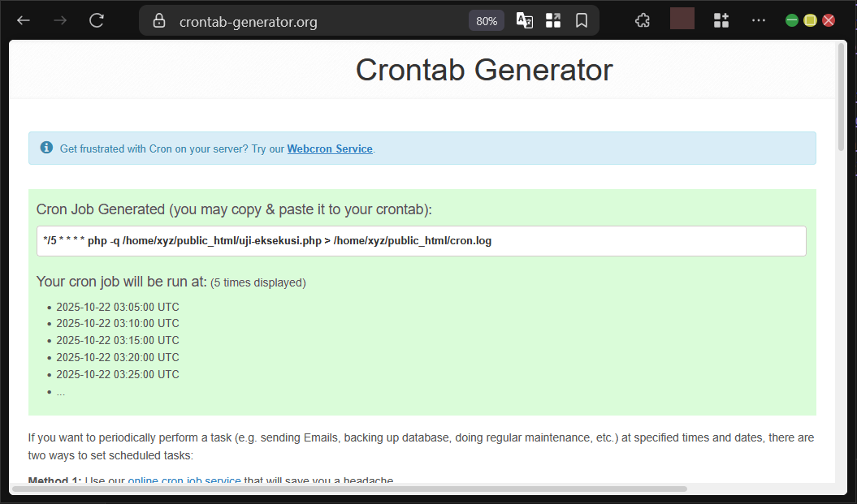Open the three-dots browser menu
The image size is (857, 504).
(x=758, y=21)
